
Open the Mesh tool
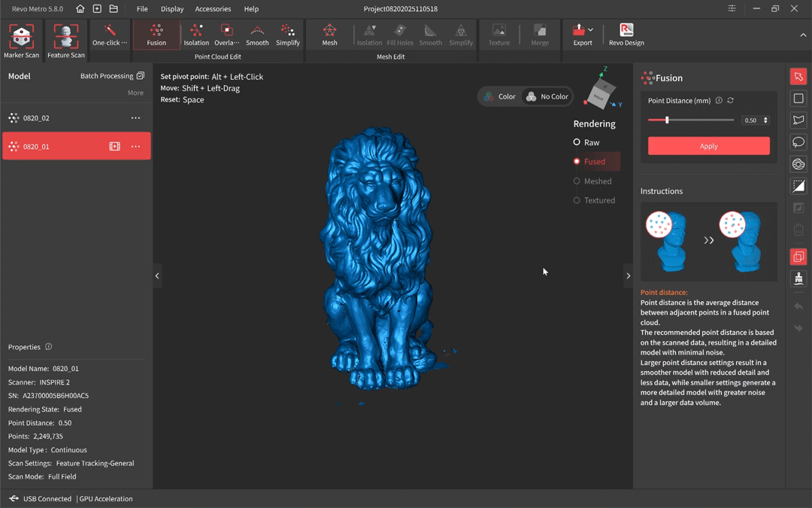pyautogui.click(x=329, y=35)
